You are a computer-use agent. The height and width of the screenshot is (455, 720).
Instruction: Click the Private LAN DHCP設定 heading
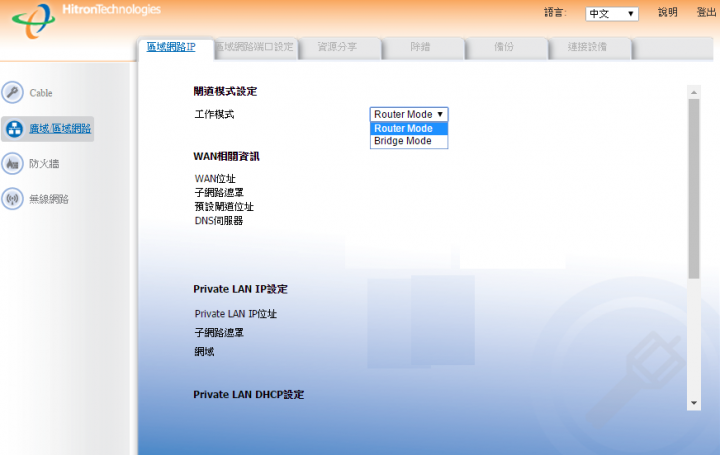point(248,395)
